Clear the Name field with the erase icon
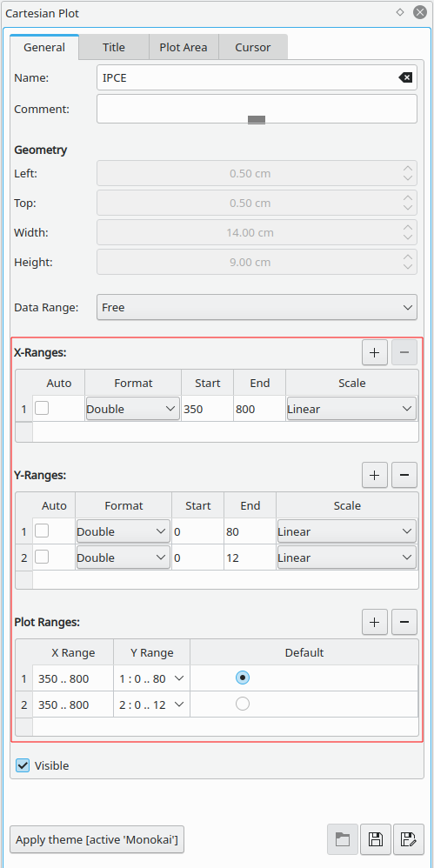Viewport: 434px width, 868px height. [405, 77]
